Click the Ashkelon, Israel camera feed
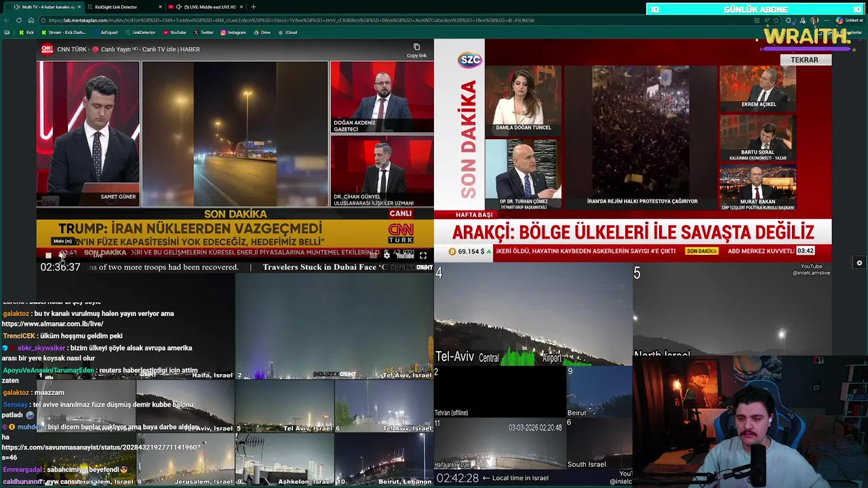The height and width of the screenshot is (488, 868). 285,460
